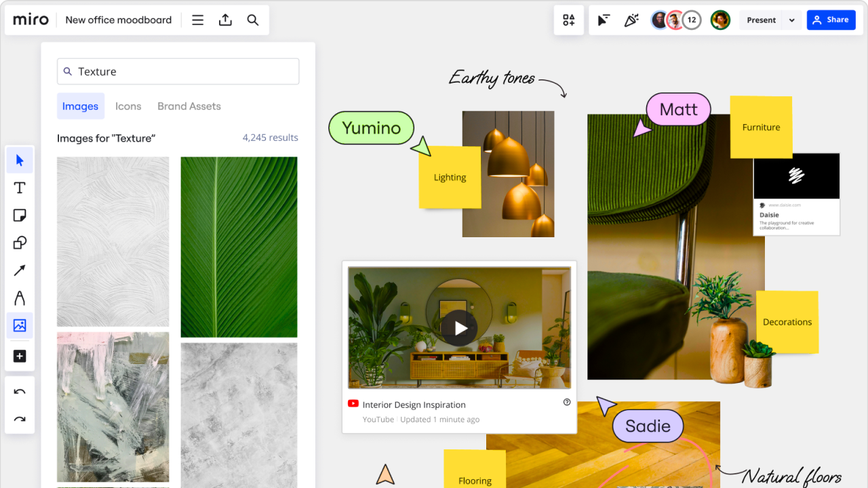Play the Interior Design Inspiration video

point(459,328)
